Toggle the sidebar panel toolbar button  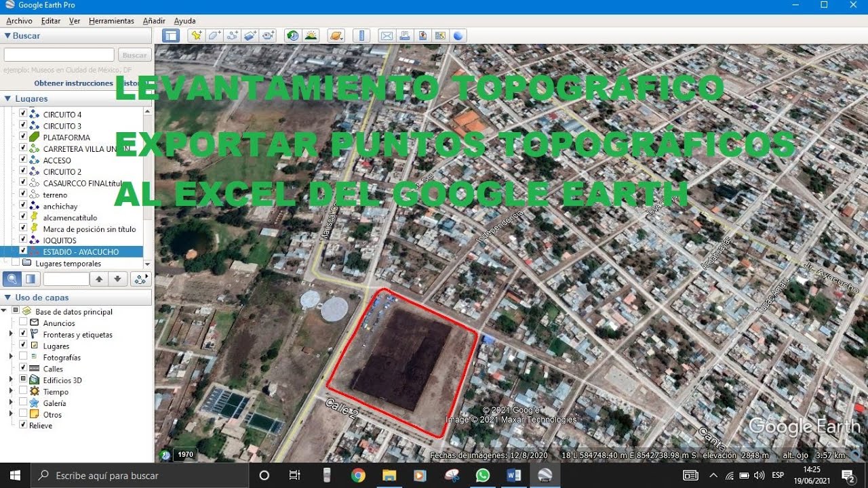pyautogui.click(x=171, y=36)
